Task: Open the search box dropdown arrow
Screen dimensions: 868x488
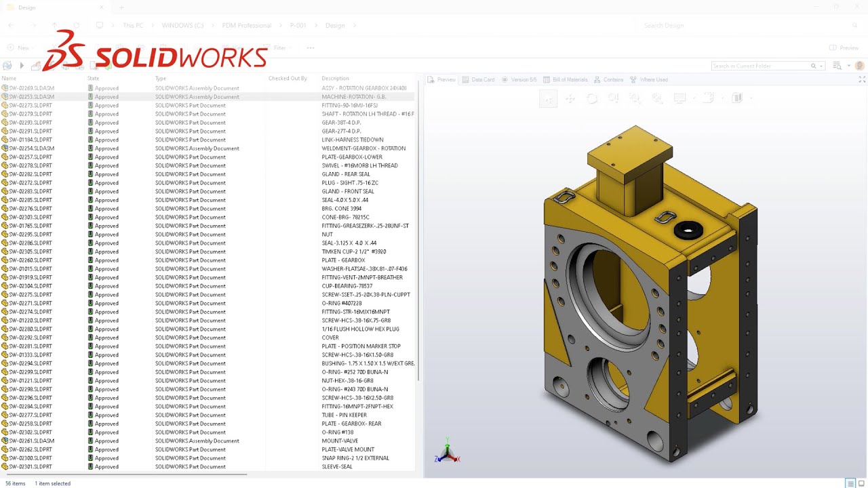Action: coord(821,66)
